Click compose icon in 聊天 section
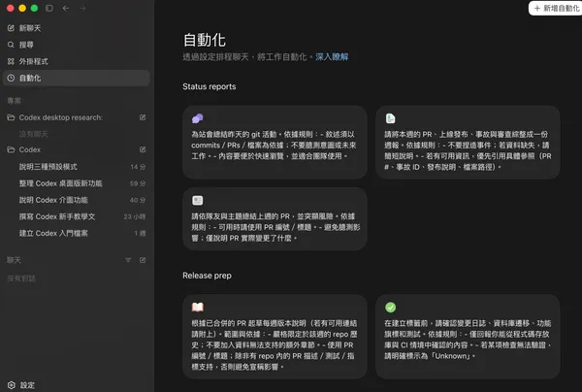This screenshot has width=582, height=392. (x=143, y=260)
